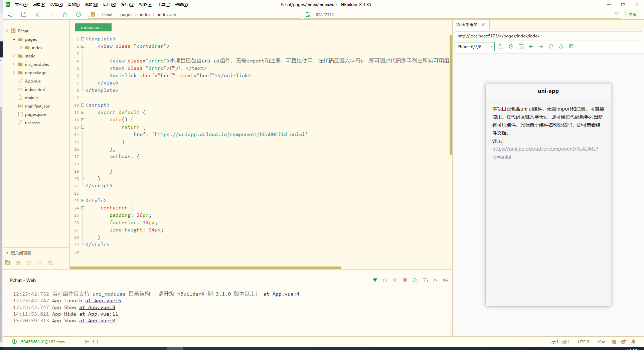
Task: Close the Web浏览器 tab
Action: click(483, 25)
